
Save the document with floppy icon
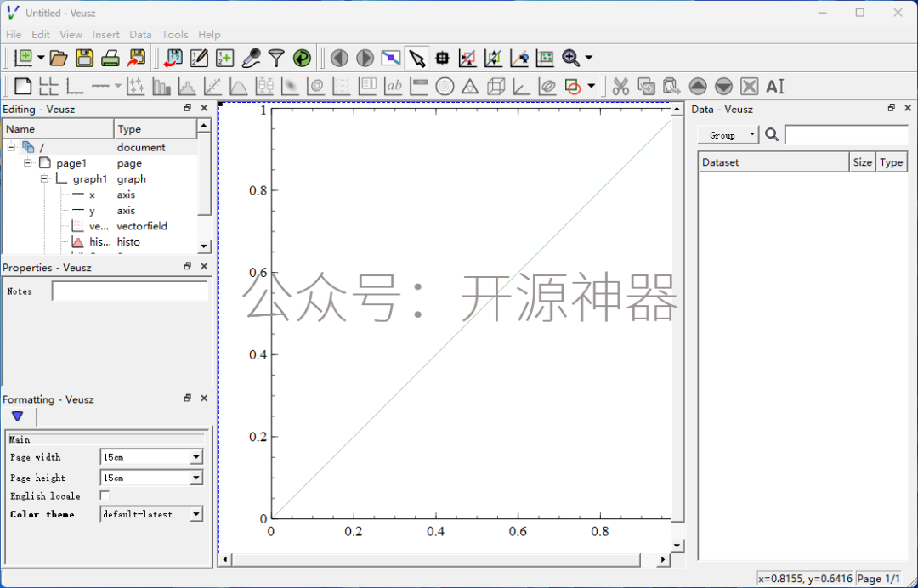[85, 57]
